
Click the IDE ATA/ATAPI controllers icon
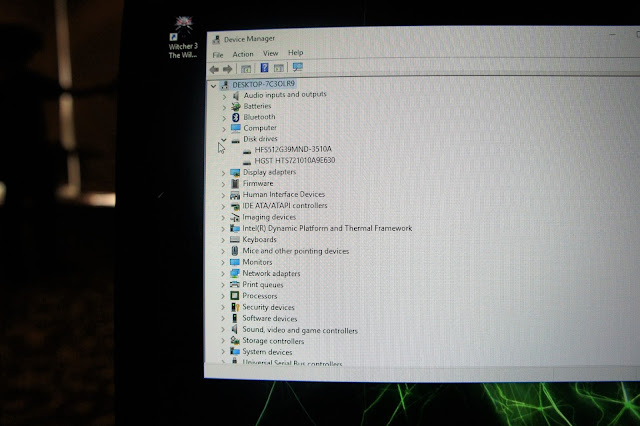tap(235, 206)
